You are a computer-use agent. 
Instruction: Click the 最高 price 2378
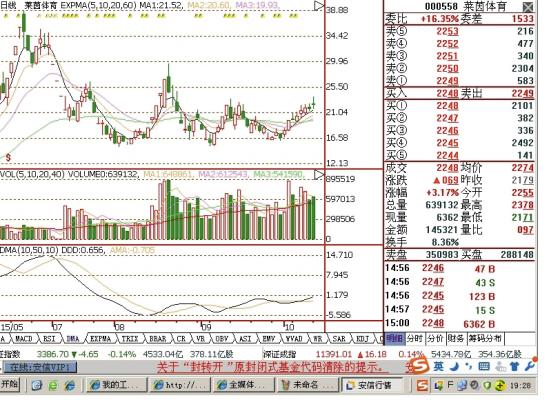pos(522,205)
